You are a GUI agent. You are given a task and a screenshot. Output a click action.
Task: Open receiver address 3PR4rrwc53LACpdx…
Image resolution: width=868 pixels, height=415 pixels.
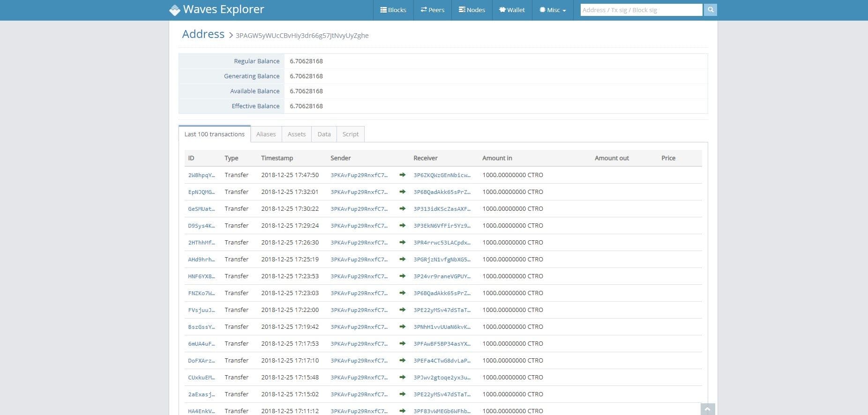pyautogui.click(x=442, y=243)
